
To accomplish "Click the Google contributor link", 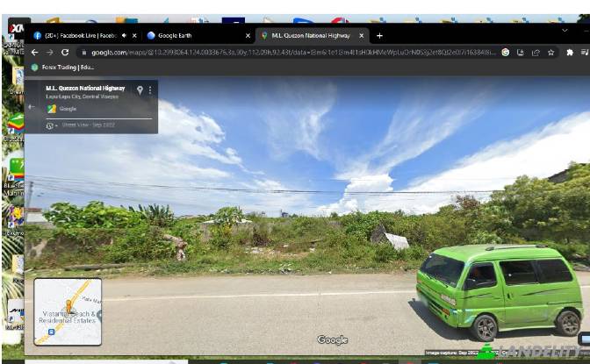I will 68,109.
